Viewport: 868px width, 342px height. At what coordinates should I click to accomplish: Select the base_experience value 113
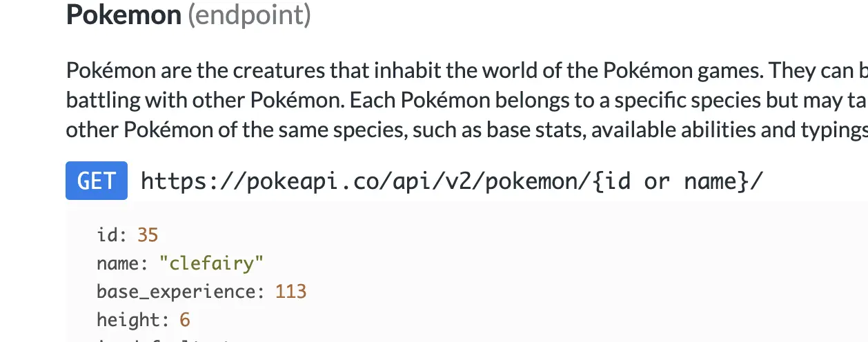pos(290,292)
